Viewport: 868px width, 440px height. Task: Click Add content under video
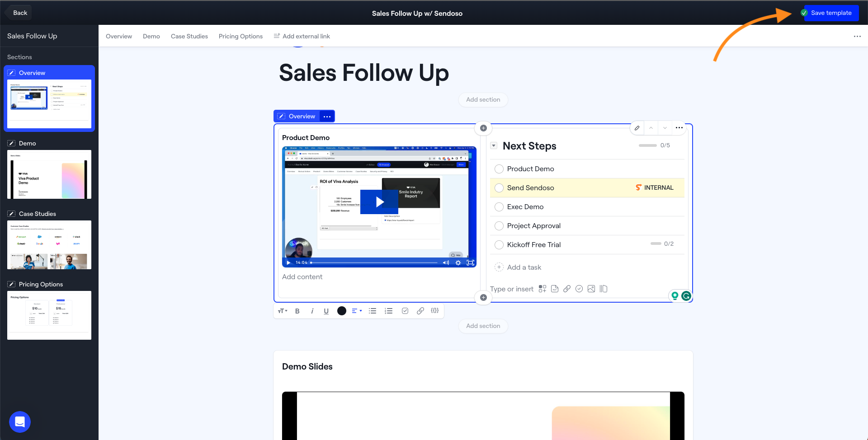(x=302, y=277)
